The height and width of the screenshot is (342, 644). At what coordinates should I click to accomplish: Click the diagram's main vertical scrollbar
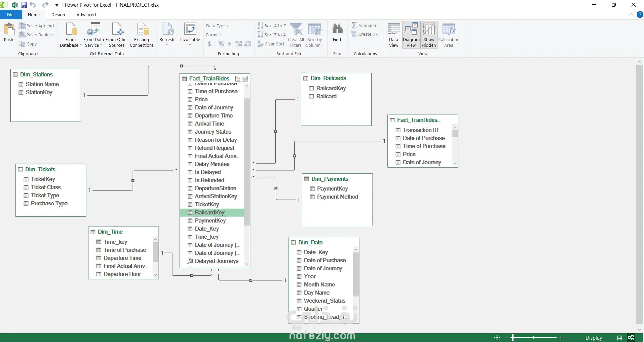[639, 194]
